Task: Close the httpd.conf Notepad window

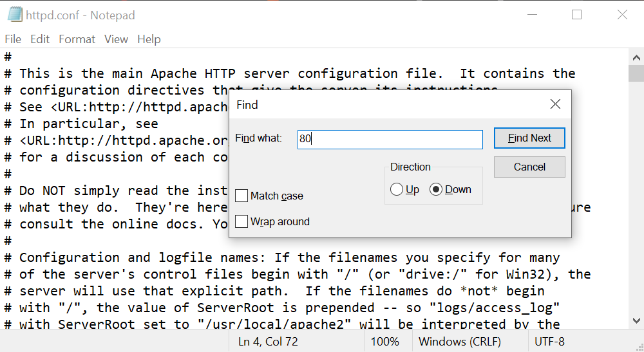Action: (622, 15)
